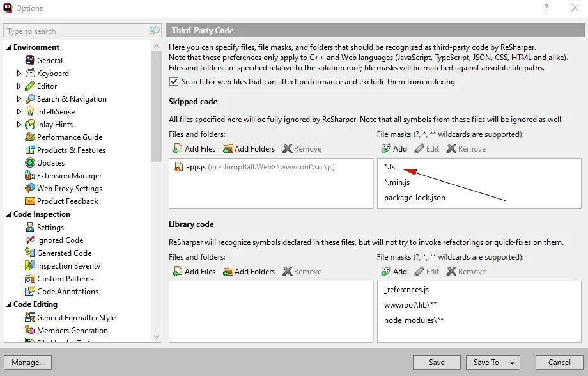Open the Save To dropdown arrow
The width and height of the screenshot is (588, 376).
coord(512,363)
